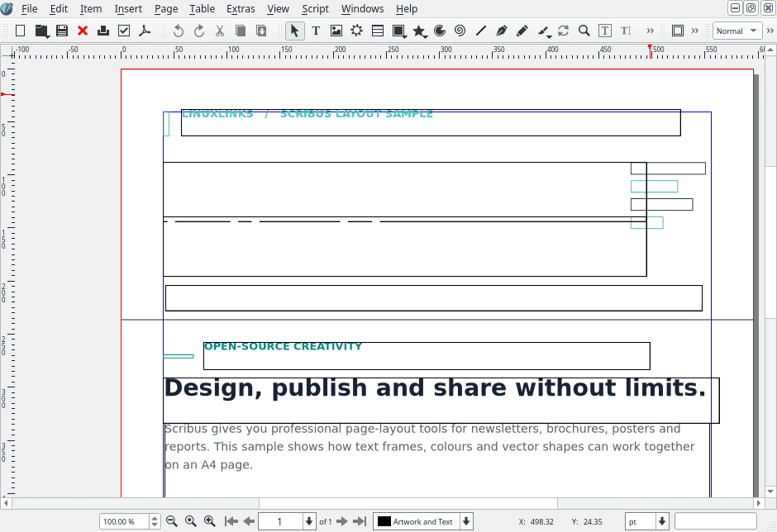Open the Extras menu
This screenshot has height=532, width=777.
[x=241, y=8]
